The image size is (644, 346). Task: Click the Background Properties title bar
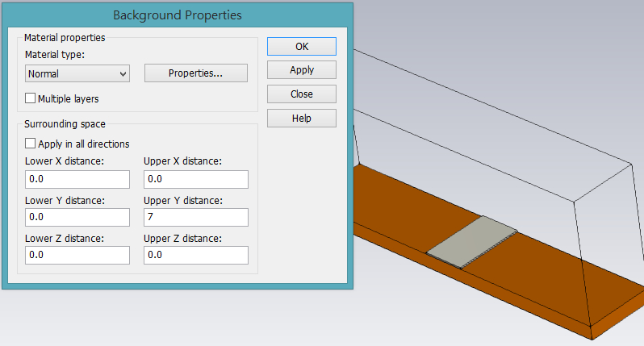coord(178,15)
